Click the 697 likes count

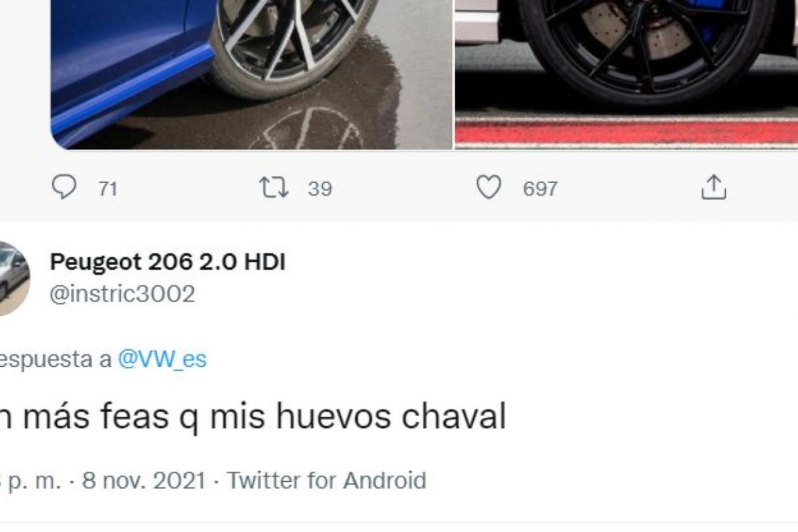tap(540, 189)
